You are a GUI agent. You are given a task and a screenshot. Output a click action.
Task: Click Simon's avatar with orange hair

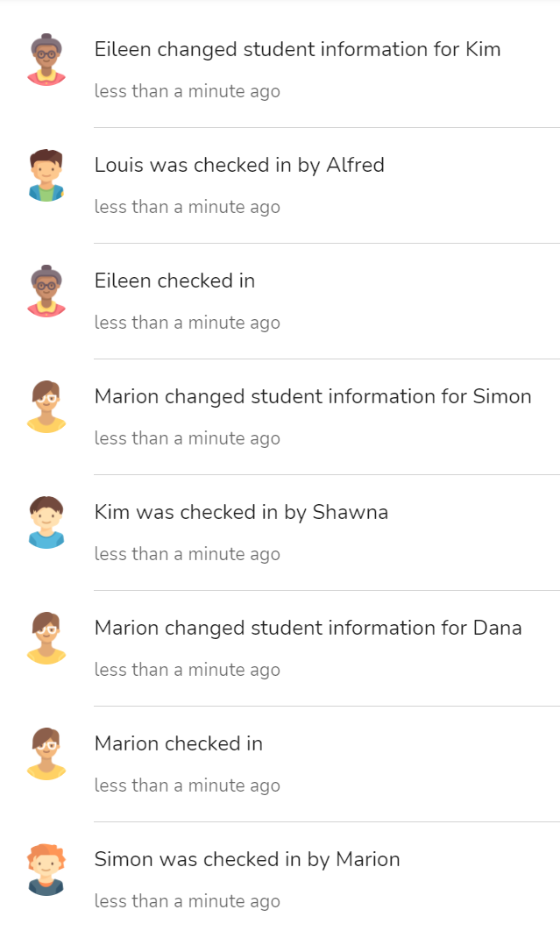47,870
